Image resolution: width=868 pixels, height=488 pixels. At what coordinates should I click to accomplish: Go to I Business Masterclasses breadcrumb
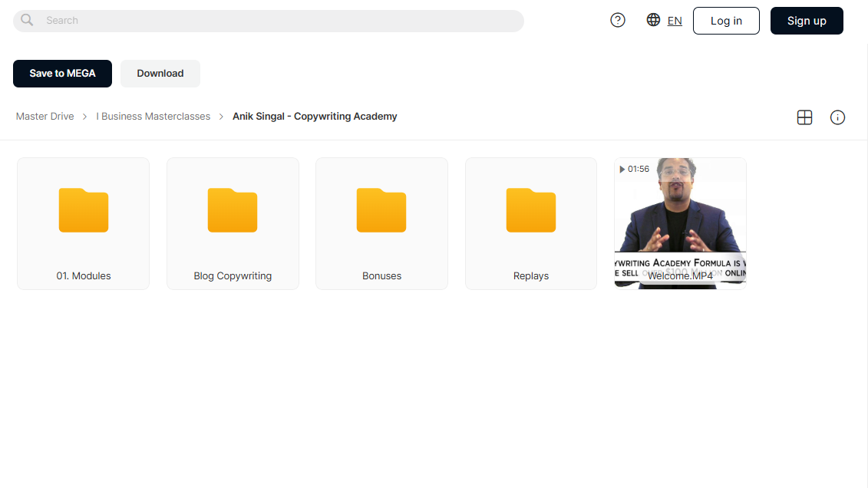153,117
